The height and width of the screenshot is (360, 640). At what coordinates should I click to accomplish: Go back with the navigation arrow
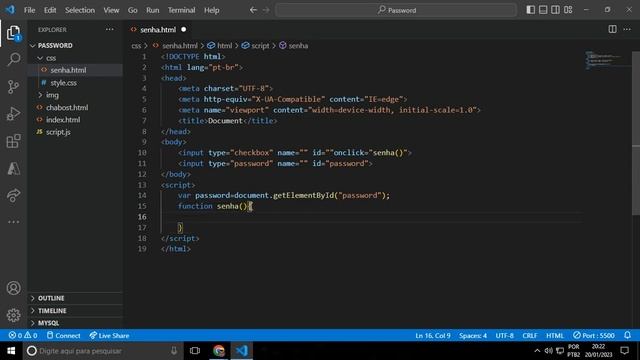[253, 10]
